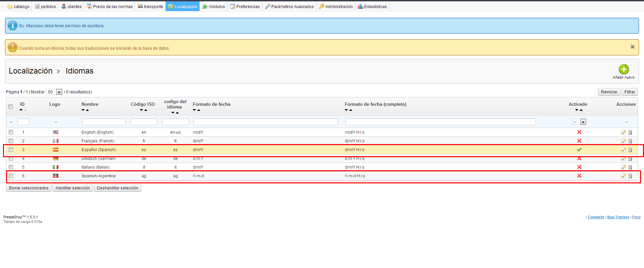This screenshot has width=644, height=268.
Task: Focus the Nombre filter field
Action: (104, 122)
